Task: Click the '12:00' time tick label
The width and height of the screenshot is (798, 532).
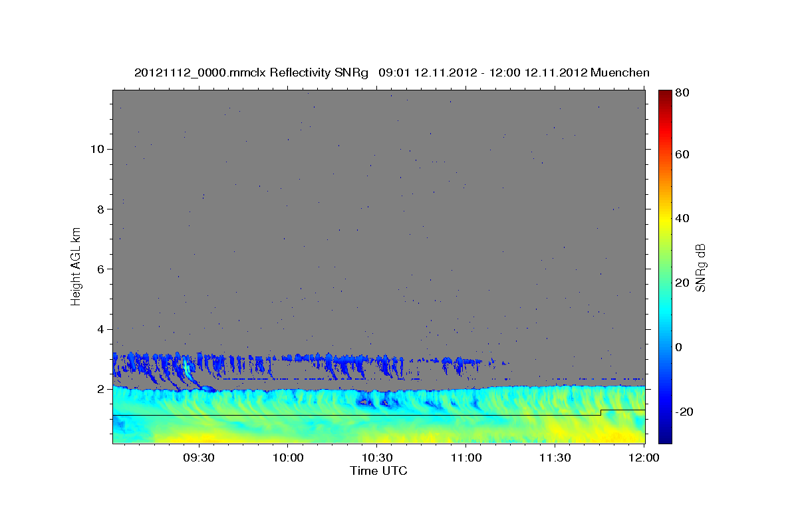Action: [644, 458]
